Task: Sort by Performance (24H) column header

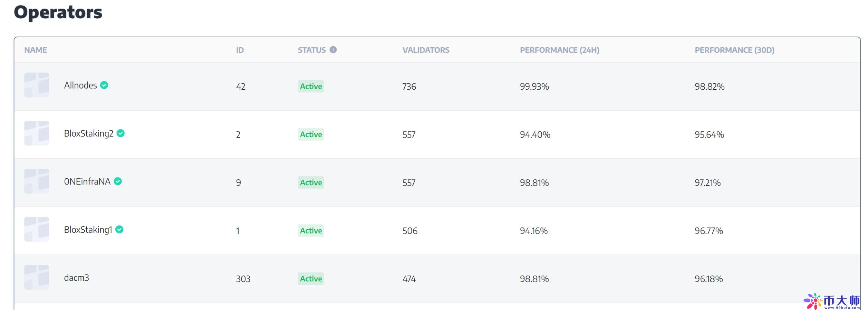Action: (x=559, y=50)
